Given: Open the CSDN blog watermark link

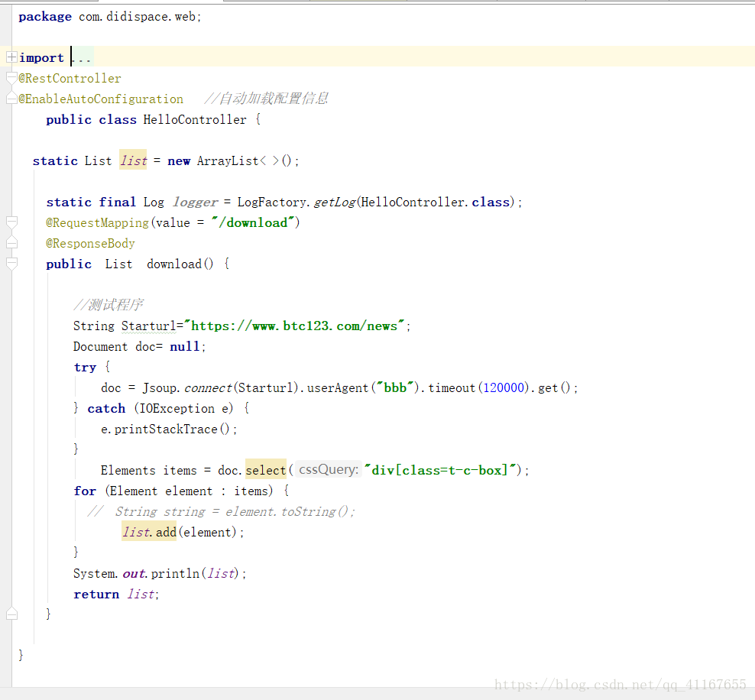Looking at the screenshot, I should click(621, 684).
